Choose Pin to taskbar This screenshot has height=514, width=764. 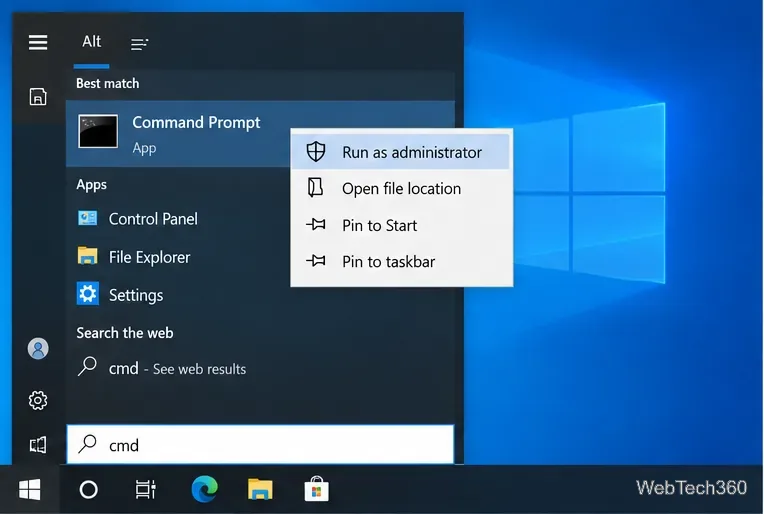click(400, 262)
